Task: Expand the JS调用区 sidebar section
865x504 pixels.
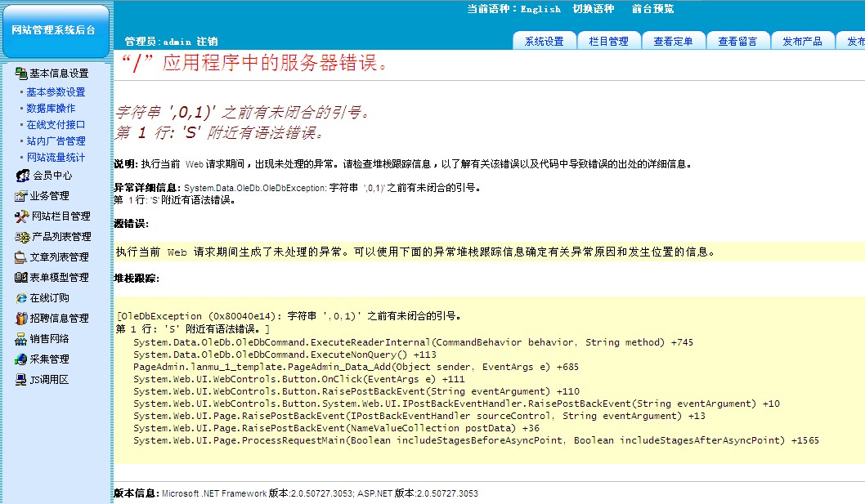Action: [x=49, y=380]
